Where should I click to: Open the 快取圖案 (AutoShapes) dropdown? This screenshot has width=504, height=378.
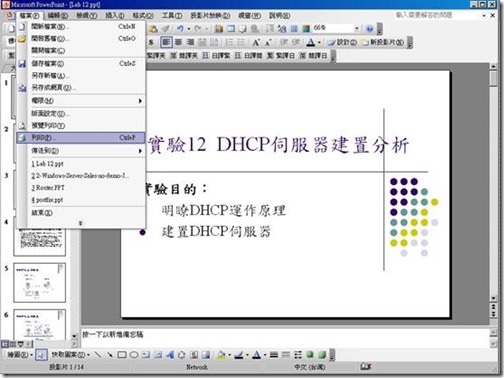tap(71, 355)
